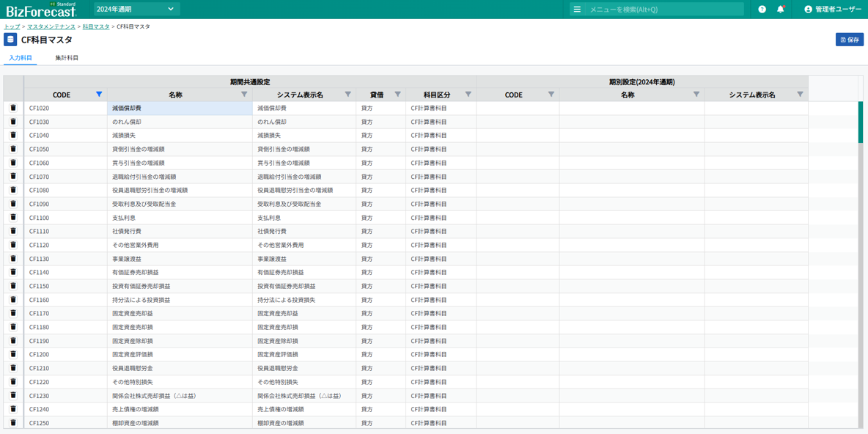868x434 pixels.
Task: Open filter for 貸借 column
Action: (397, 95)
